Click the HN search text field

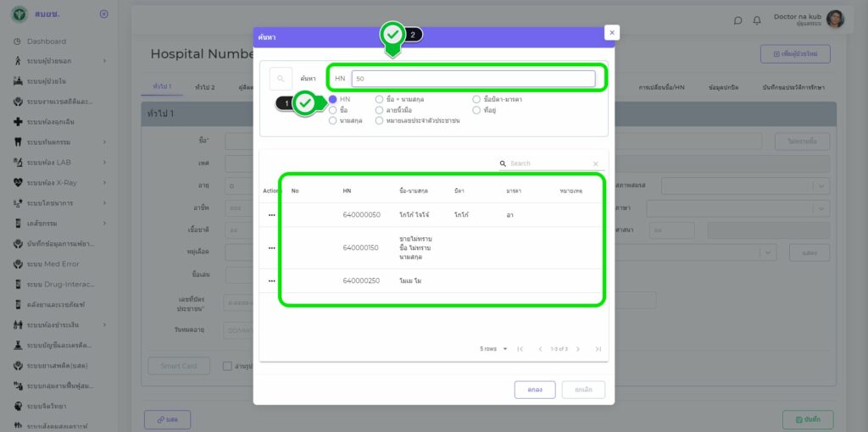(473, 79)
